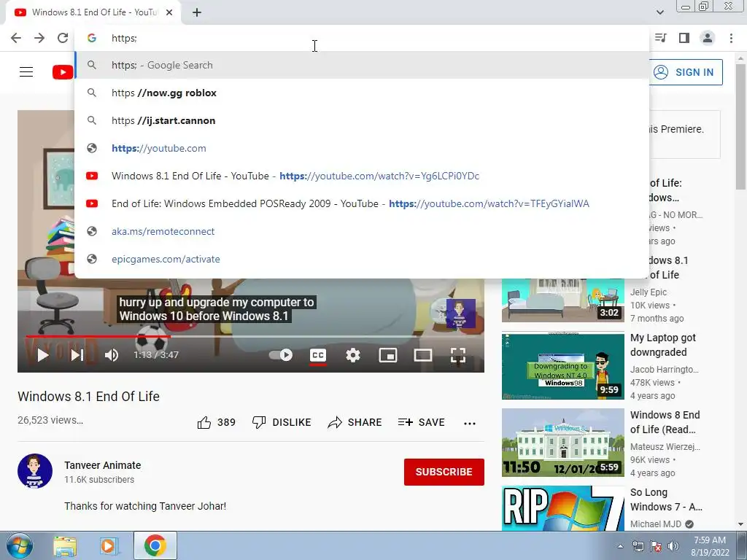Like the video with thumbs up
Viewport: 747px width, 560px height.
click(x=217, y=422)
